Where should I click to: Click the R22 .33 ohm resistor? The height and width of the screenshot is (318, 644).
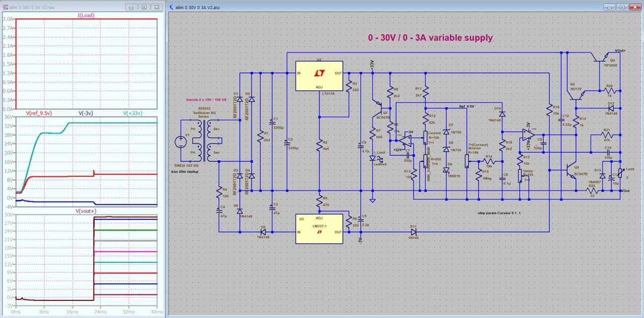point(592,191)
